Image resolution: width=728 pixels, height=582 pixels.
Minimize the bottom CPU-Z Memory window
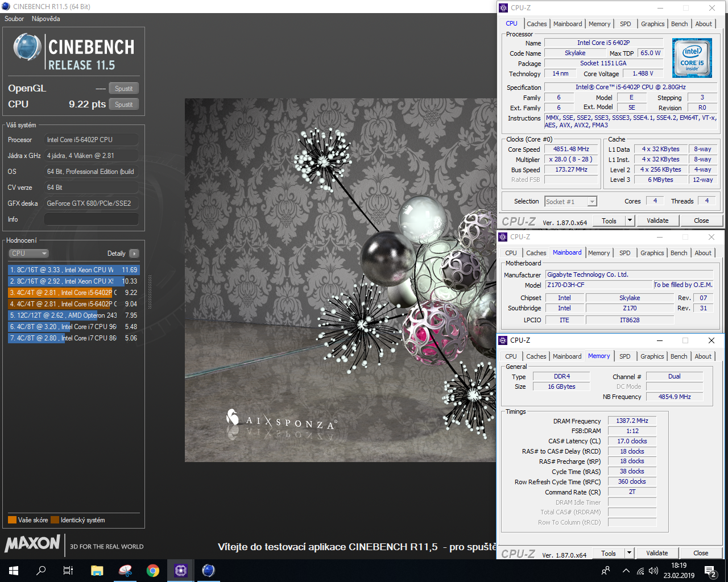[660, 340]
